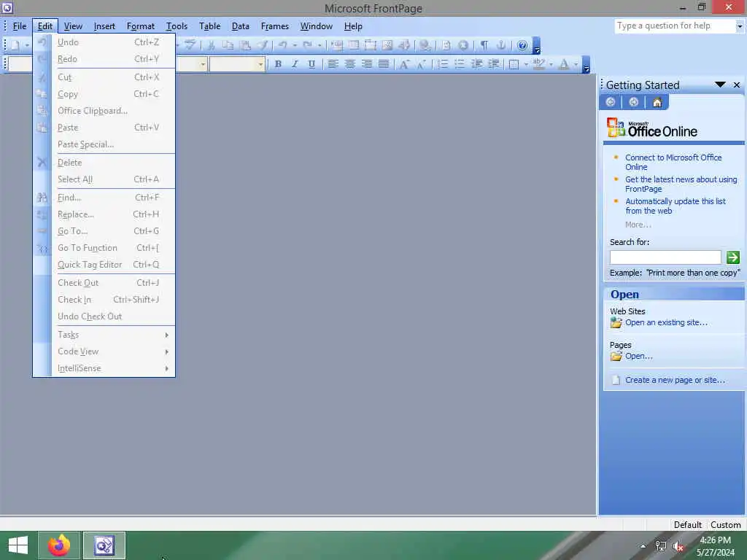747x560 pixels.
Task: Click the New Page toolbar icon
Action: pyautogui.click(x=15, y=45)
